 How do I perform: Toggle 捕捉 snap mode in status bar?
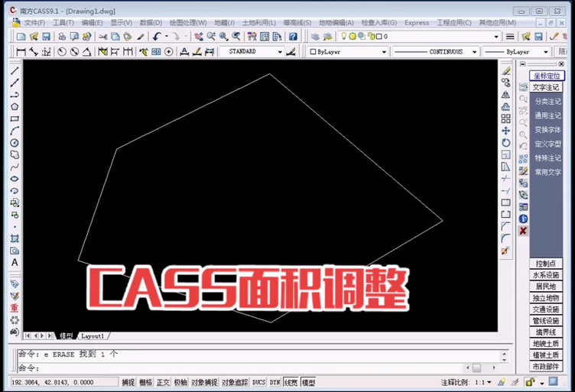coord(128,383)
